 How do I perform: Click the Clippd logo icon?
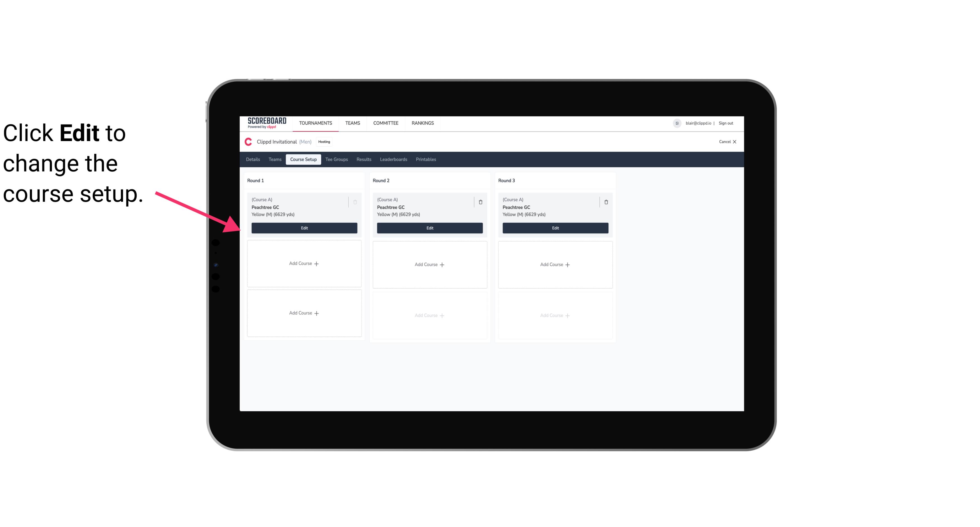[247, 142]
